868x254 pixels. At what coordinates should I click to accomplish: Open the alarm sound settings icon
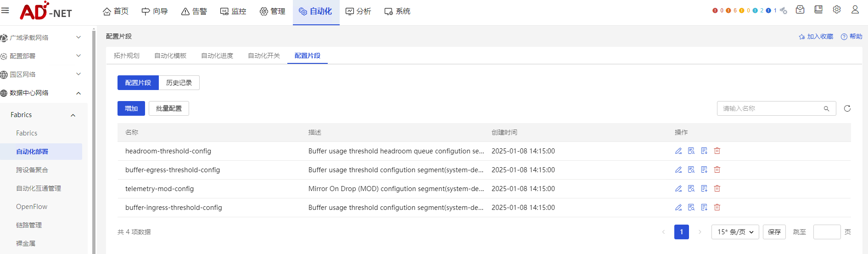tap(784, 11)
